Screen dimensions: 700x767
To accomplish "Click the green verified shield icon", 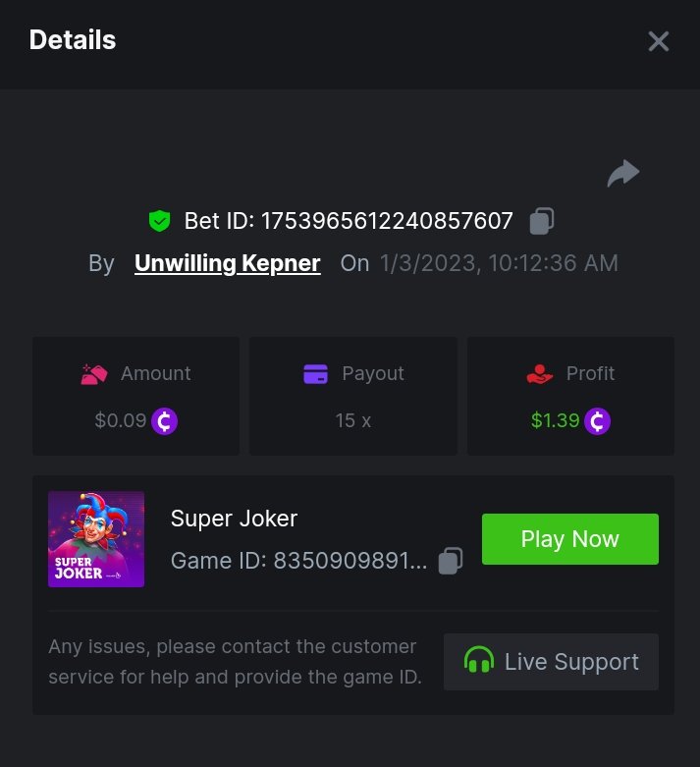I will 159,221.
